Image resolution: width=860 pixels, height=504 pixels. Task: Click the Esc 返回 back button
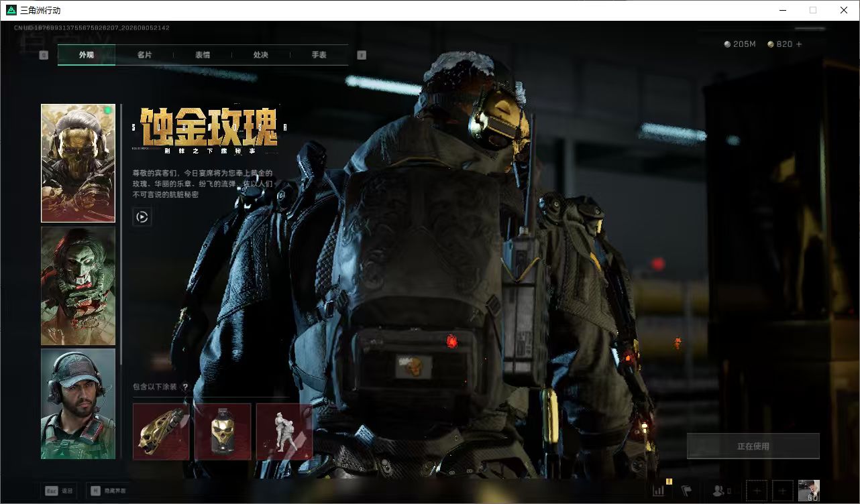pos(59,491)
